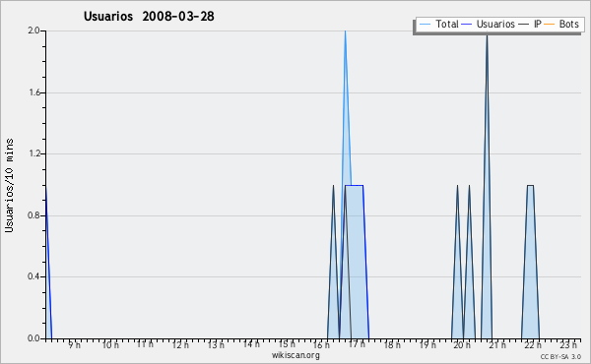
Task: Click the 'Usuarios/10 mins' y-axis label
Action: coord(9,185)
